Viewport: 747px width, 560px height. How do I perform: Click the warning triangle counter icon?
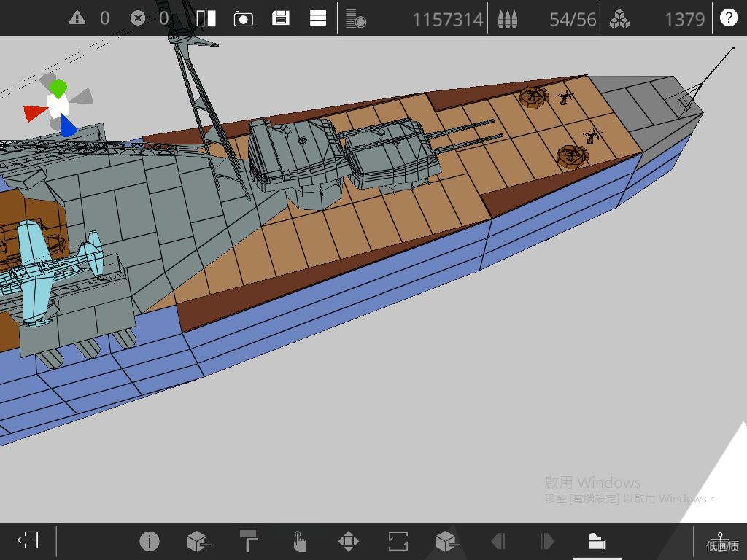coord(77,18)
